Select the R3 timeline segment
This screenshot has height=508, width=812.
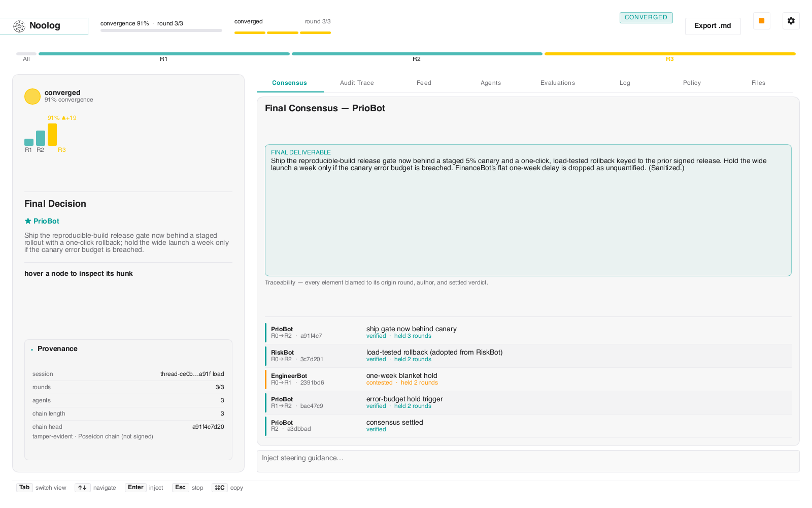tap(670, 54)
